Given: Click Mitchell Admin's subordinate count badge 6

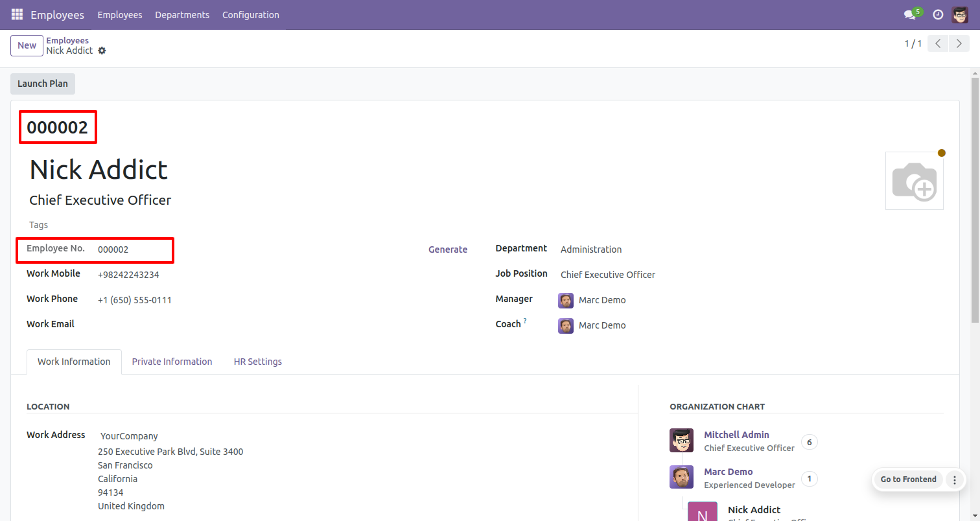Looking at the screenshot, I should coord(809,442).
